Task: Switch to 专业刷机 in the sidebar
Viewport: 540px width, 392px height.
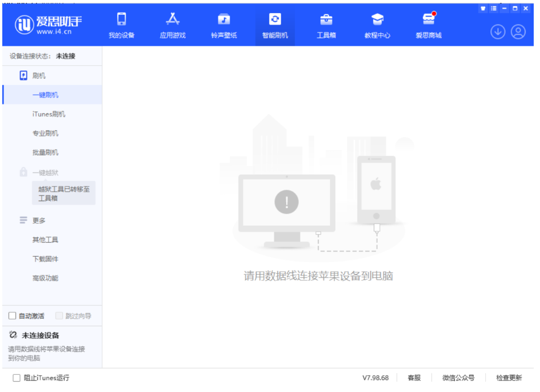Action: (x=45, y=134)
